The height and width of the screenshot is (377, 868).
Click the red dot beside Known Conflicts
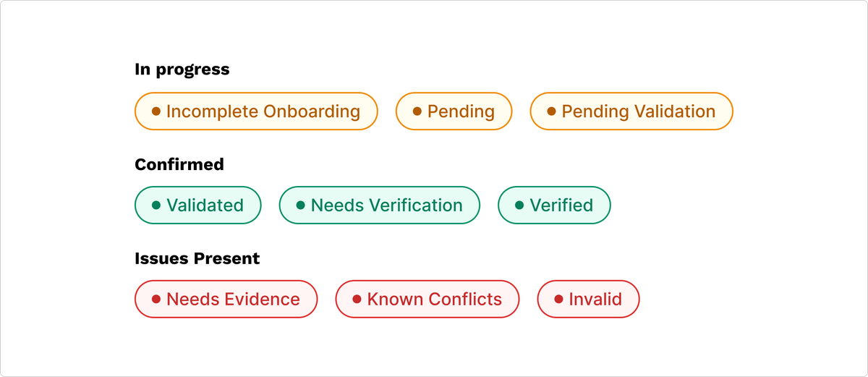pos(357,299)
